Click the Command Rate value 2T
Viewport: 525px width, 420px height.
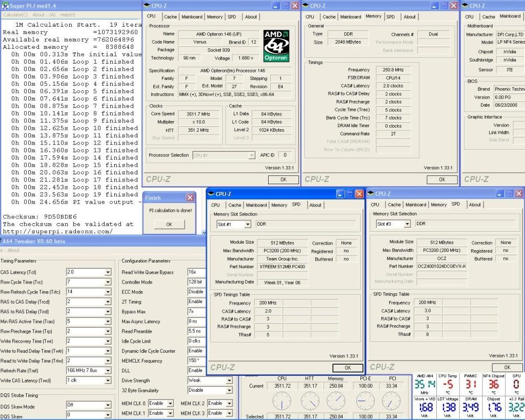(x=393, y=134)
